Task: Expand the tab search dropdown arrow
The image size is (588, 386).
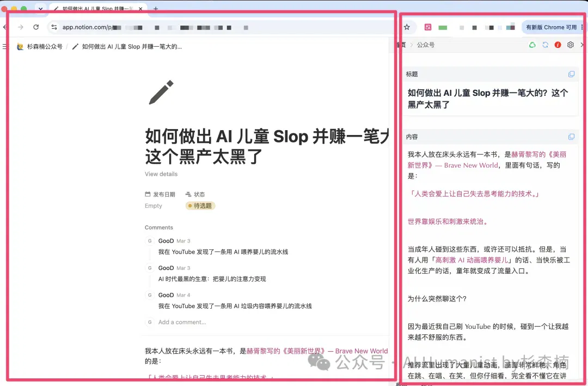Action: (40, 8)
